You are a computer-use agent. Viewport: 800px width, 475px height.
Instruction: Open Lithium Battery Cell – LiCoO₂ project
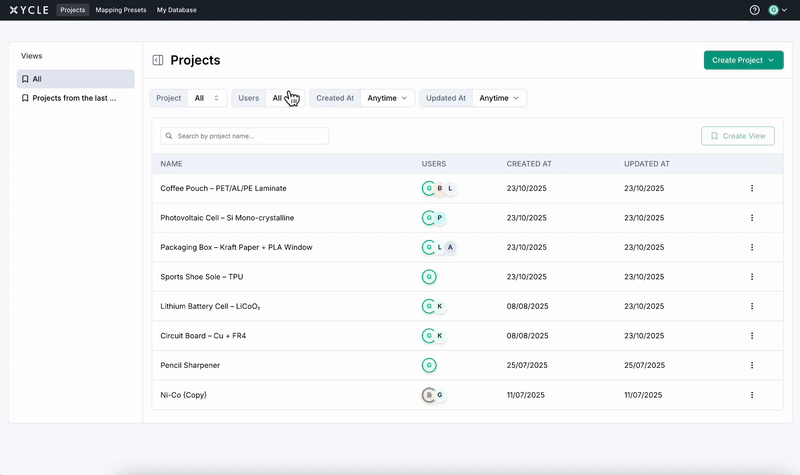click(x=210, y=306)
